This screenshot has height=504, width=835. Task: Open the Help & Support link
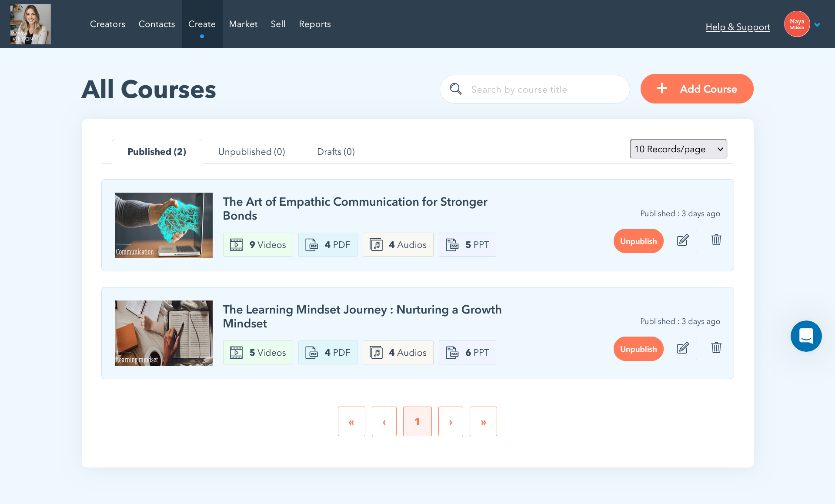[x=738, y=27]
